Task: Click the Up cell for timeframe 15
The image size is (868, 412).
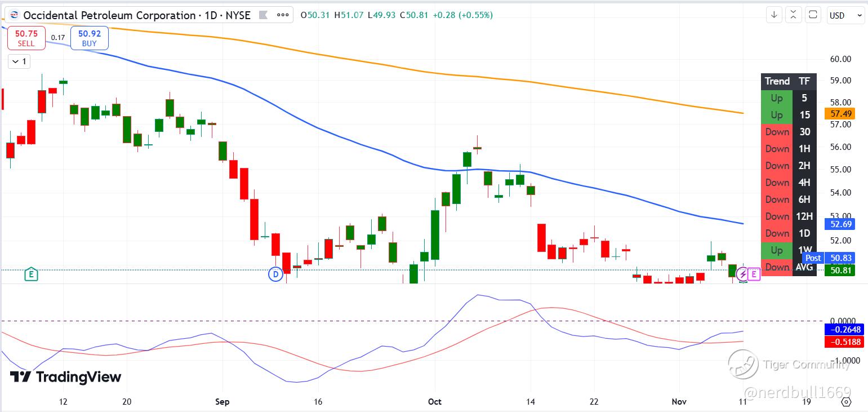Action: click(x=777, y=115)
